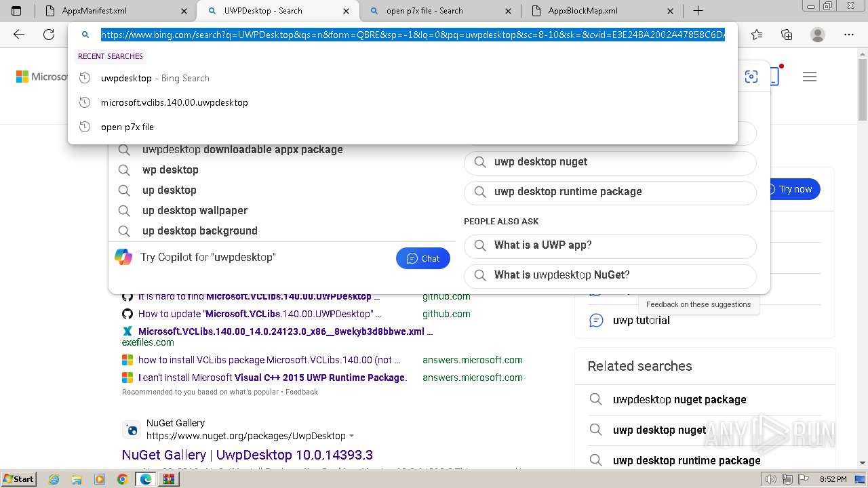This screenshot has width=868, height=488.
Task: Close the AppxBlockMap.xml tab
Action: pyautogui.click(x=671, y=11)
